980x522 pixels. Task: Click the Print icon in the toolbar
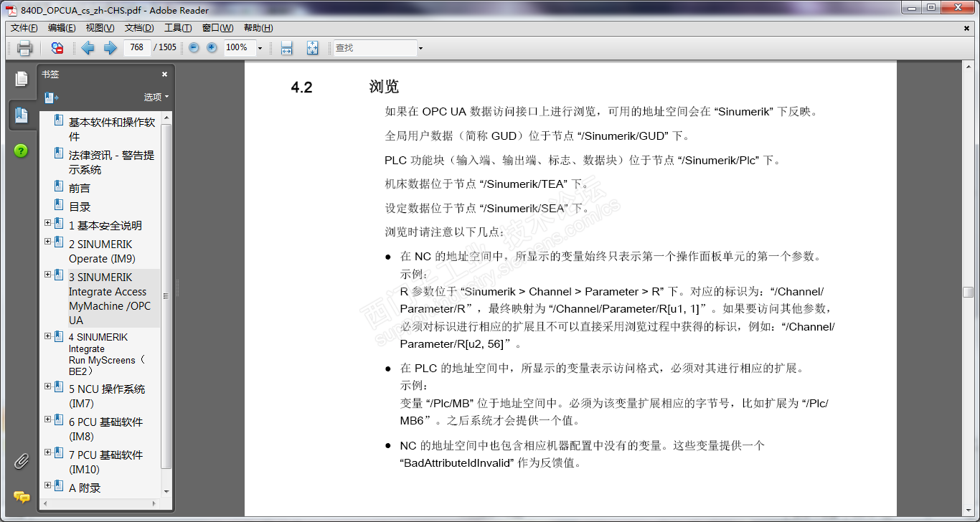pos(24,48)
